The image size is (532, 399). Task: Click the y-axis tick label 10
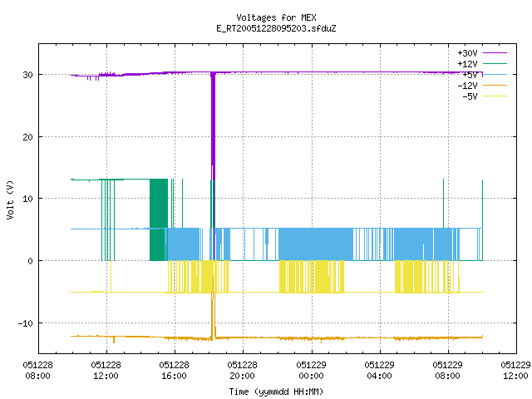pos(27,199)
